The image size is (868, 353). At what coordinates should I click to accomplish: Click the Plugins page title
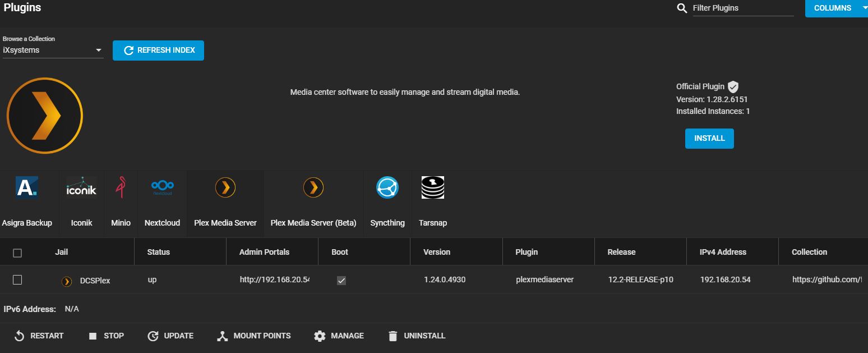22,8
